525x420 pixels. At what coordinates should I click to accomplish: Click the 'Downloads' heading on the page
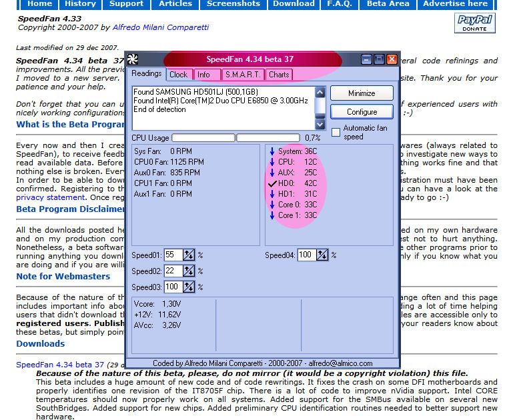40,344
